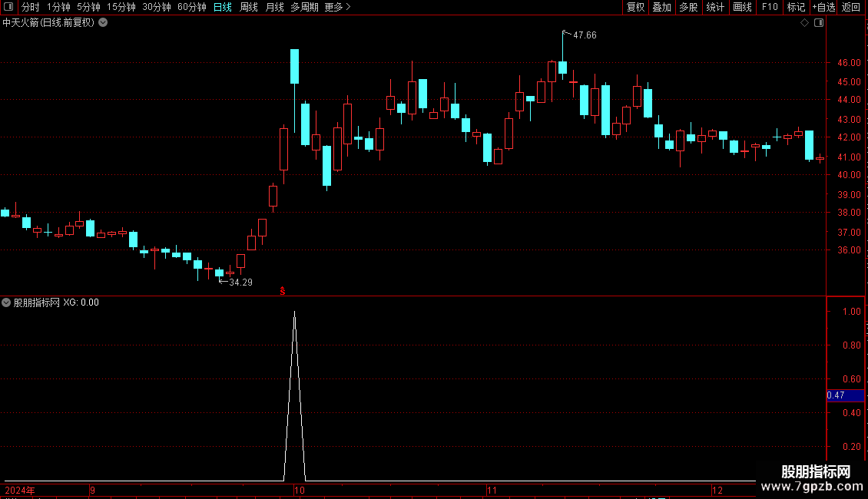Click the red S marker below candles
Screen dimensions: 868x499
[283, 291]
